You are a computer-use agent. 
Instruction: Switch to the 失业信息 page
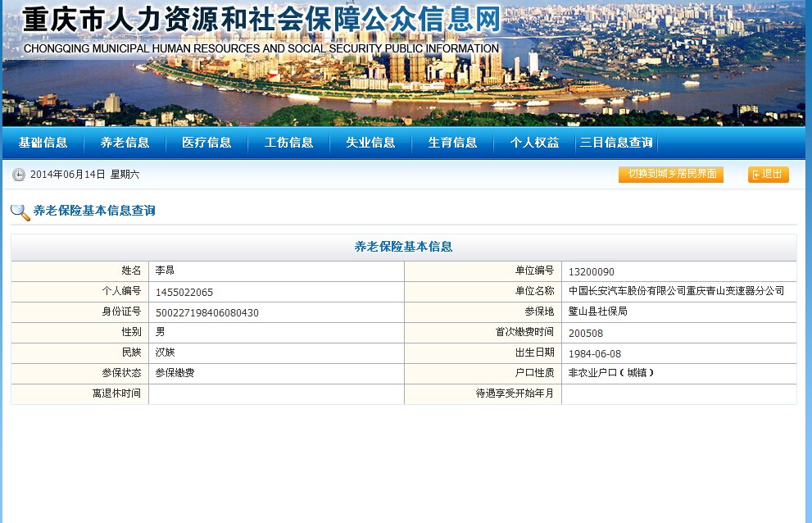[370, 143]
